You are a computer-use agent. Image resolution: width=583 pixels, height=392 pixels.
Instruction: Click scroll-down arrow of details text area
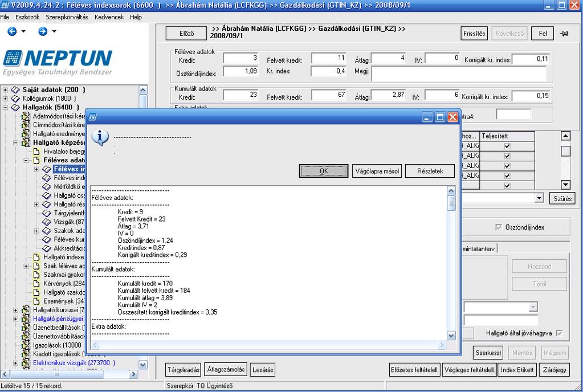point(451,336)
